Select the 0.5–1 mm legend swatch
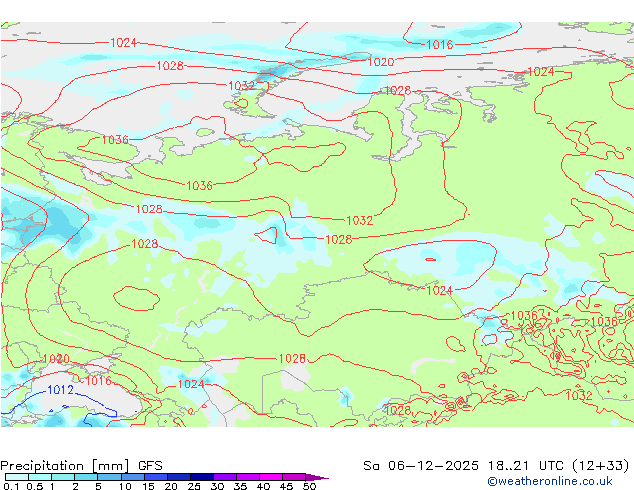This screenshot has height=490, width=634. pyautogui.click(x=40, y=477)
